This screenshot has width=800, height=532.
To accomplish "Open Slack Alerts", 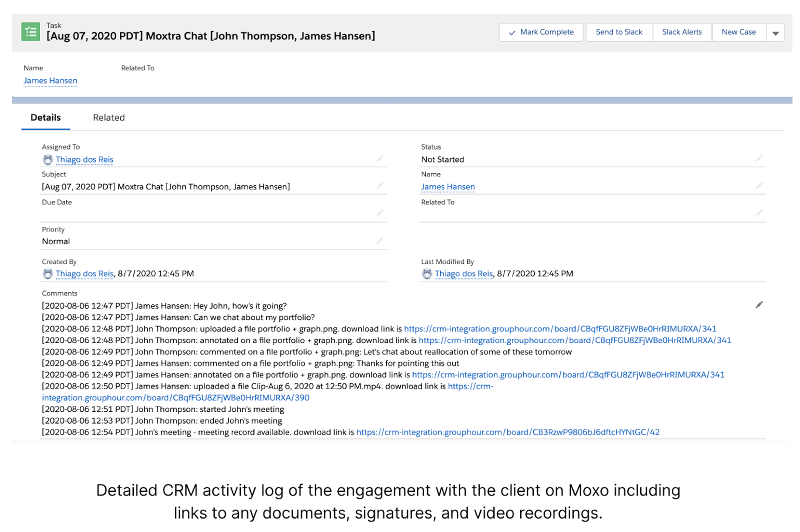I will coord(682,32).
